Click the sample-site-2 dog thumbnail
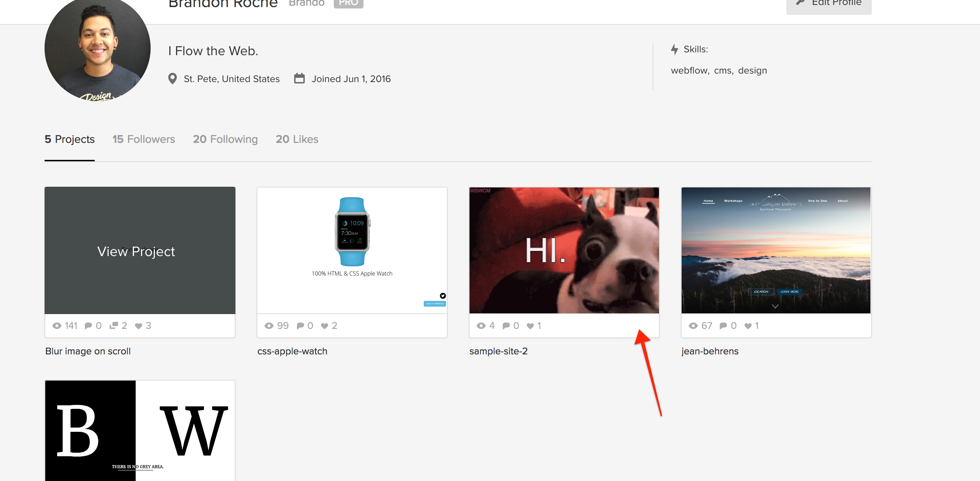 point(564,250)
